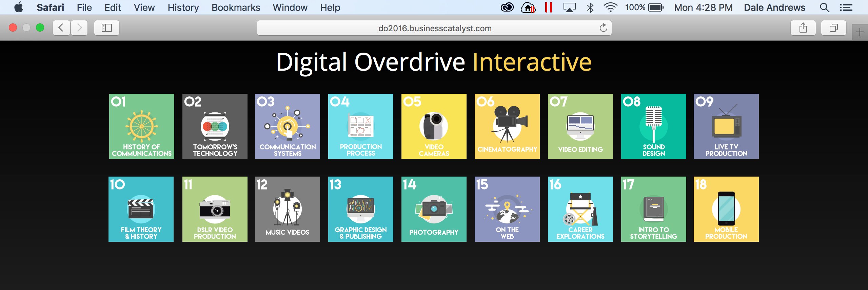
Task: Open the History menu
Action: pos(183,7)
